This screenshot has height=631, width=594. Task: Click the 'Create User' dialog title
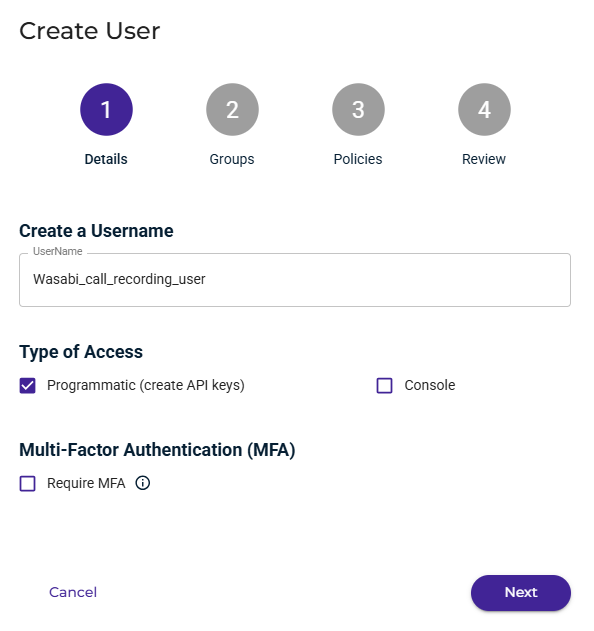(x=90, y=31)
